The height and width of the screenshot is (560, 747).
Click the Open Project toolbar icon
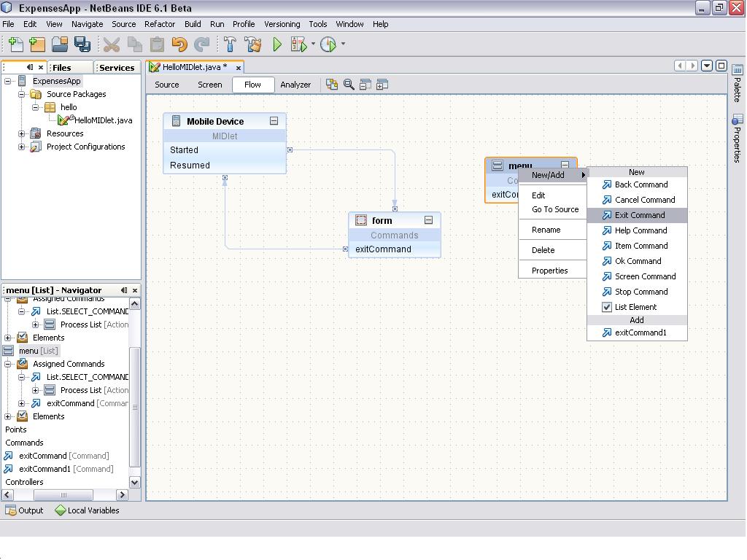pyautogui.click(x=60, y=44)
